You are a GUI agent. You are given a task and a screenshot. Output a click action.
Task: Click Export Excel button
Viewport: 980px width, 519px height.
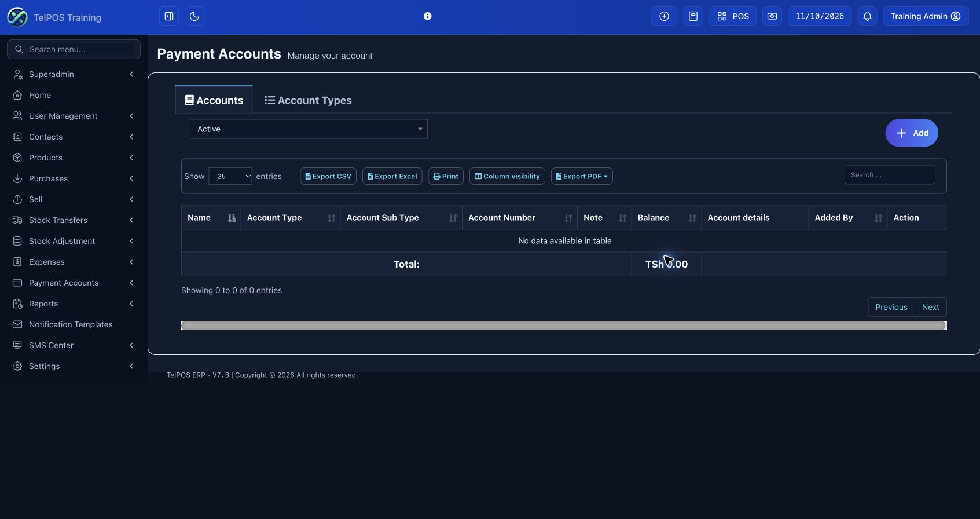point(392,176)
